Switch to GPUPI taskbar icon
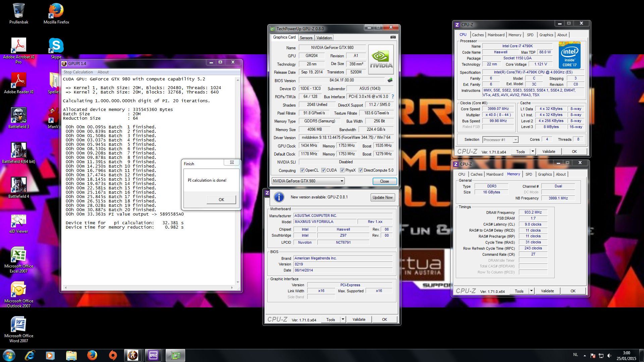 coord(133,355)
